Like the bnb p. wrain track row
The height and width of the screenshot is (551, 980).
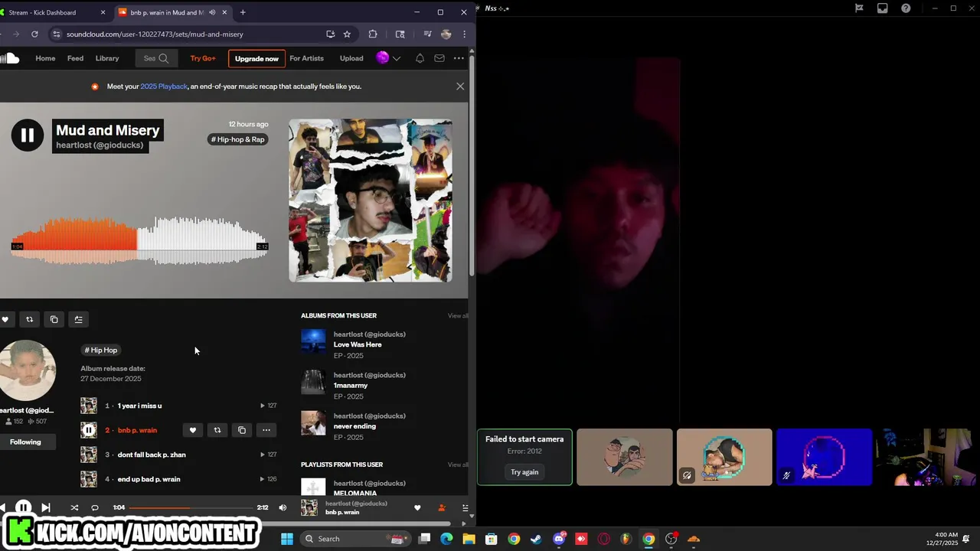pos(193,430)
